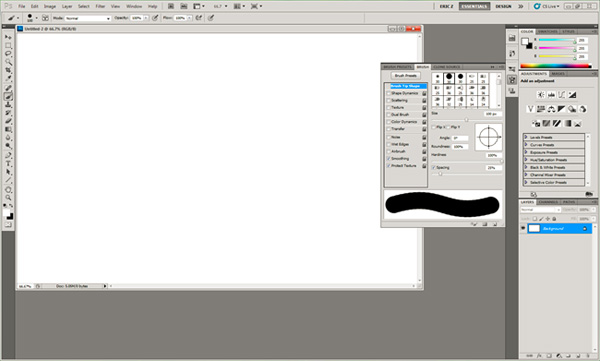Lock the Shape Dynamics setting
The image size is (600, 361).
click(x=424, y=93)
